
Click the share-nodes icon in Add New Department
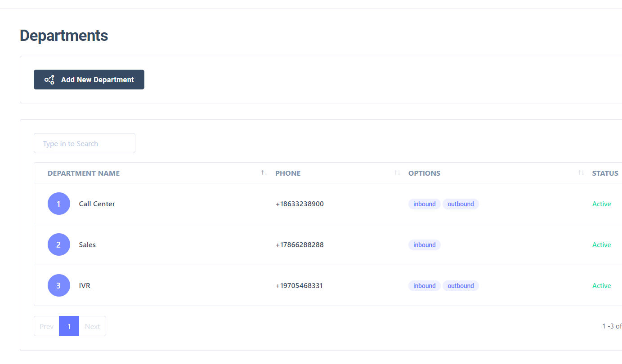coord(49,80)
